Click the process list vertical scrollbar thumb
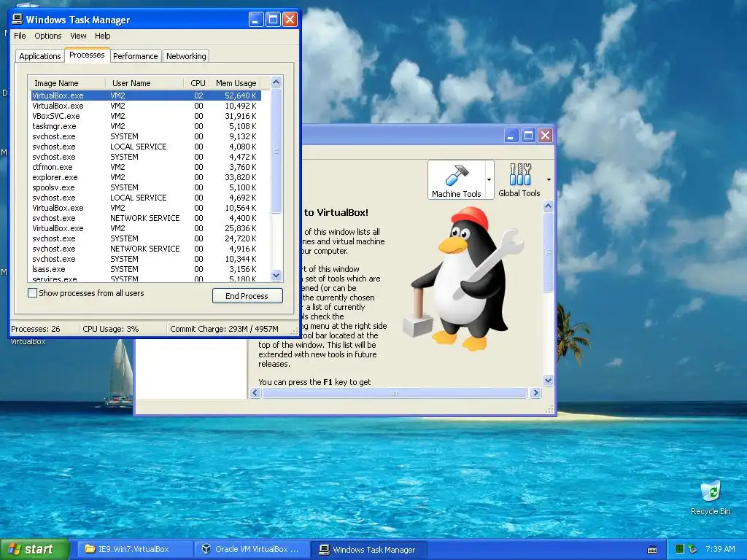 276,151
